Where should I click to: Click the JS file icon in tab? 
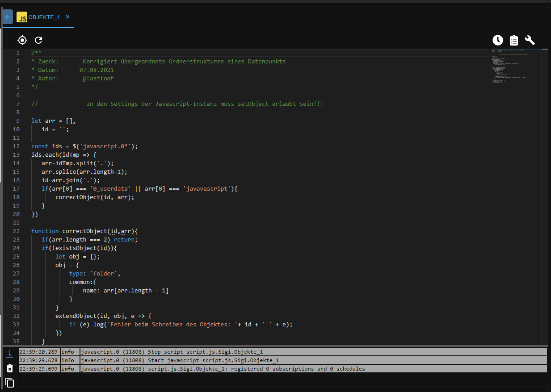click(x=22, y=17)
